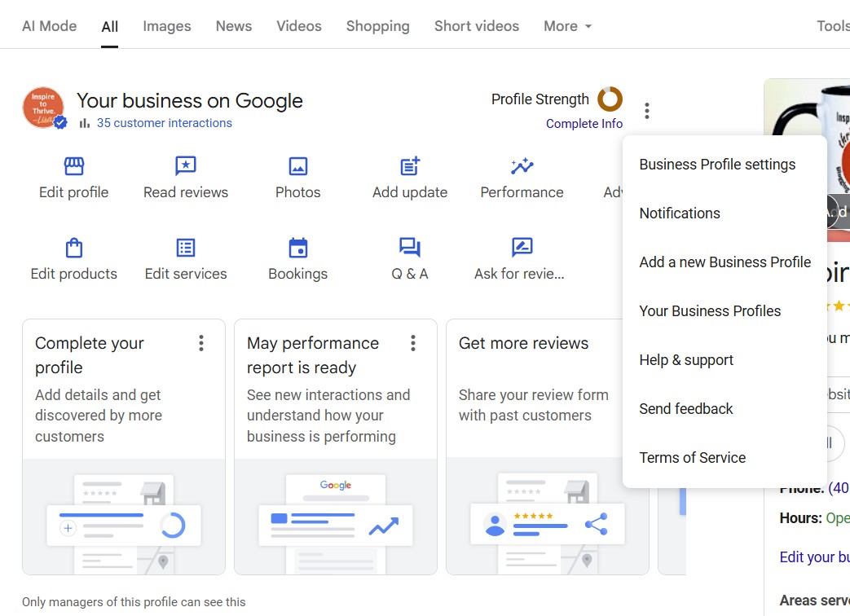Open Terms of Service menu item
The height and width of the screenshot is (616, 850).
pos(724,458)
